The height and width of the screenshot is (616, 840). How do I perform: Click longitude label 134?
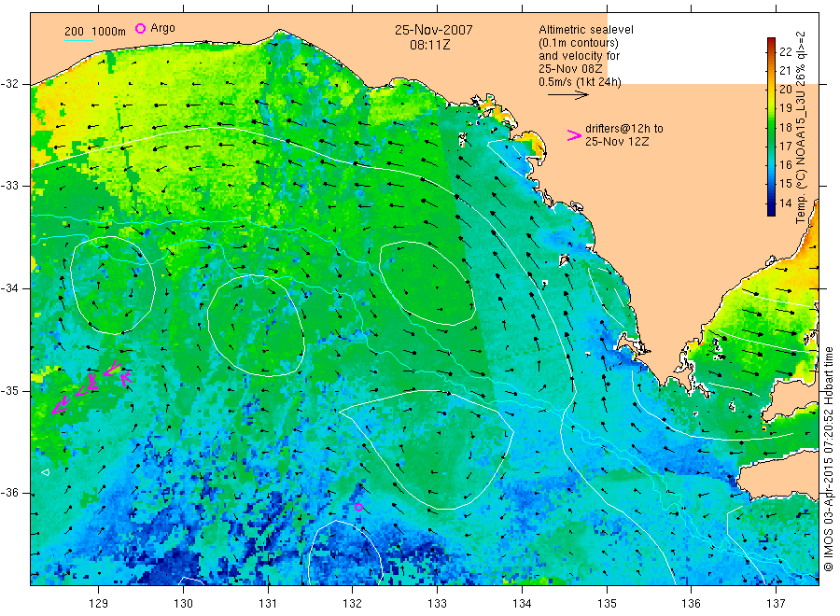tap(522, 604)
